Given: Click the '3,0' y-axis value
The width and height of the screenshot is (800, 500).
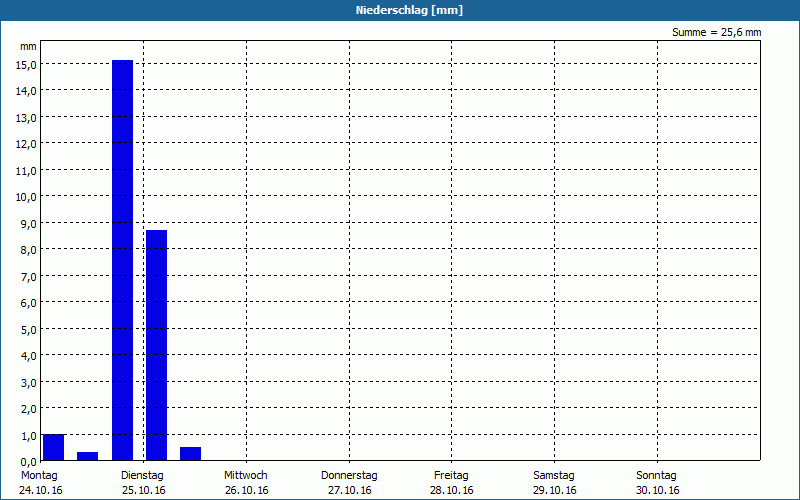Looking at the screenshot, I should pyautogui.click(x=29, y=382).
